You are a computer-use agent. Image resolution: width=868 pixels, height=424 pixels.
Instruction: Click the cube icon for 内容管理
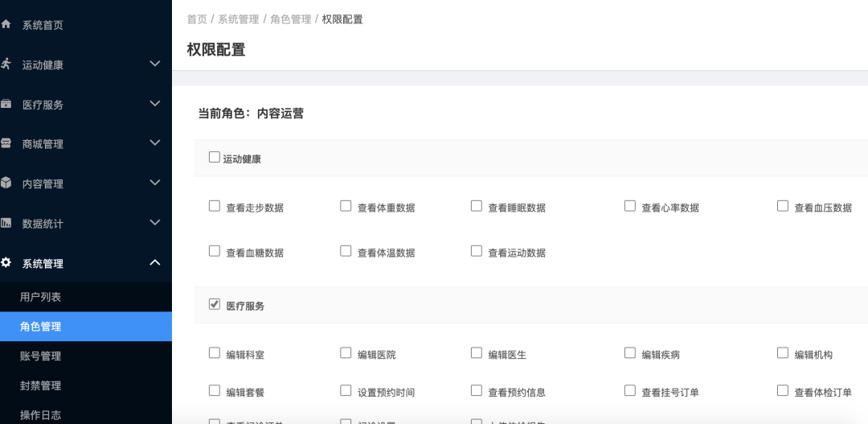6,183
